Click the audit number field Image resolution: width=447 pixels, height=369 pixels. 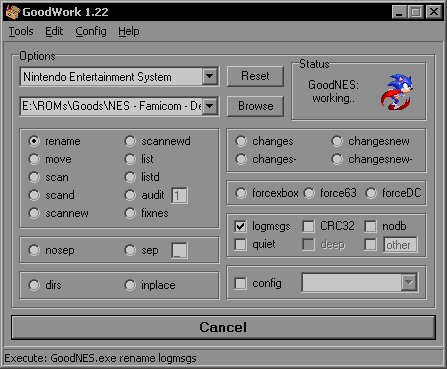[x=179, y=195]
